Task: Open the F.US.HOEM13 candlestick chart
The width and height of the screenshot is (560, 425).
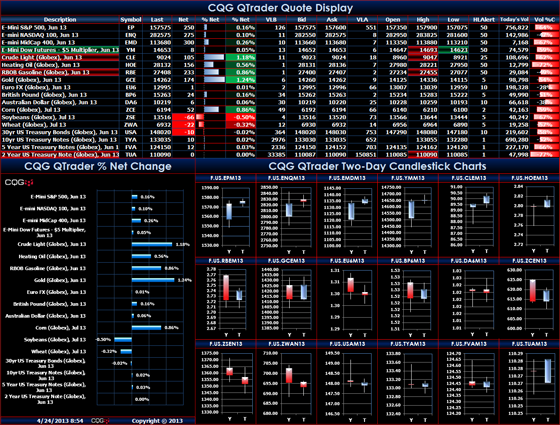Action: [529, 216]
